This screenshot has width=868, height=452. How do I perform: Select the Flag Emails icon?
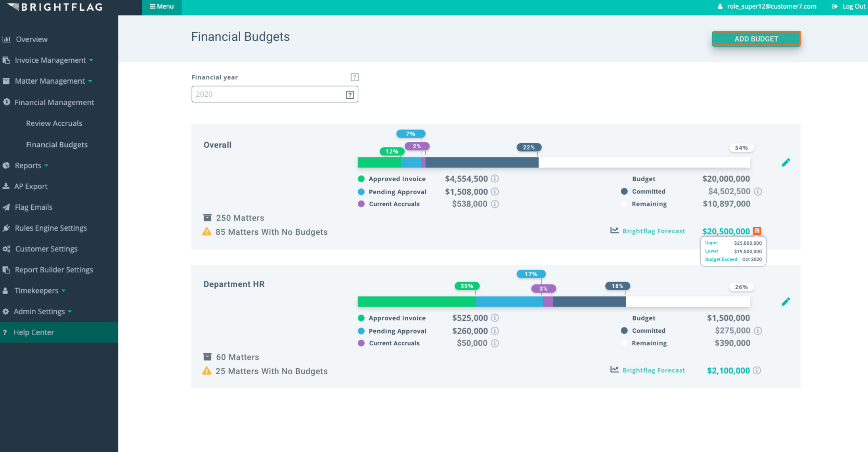[x=7, y=207]
